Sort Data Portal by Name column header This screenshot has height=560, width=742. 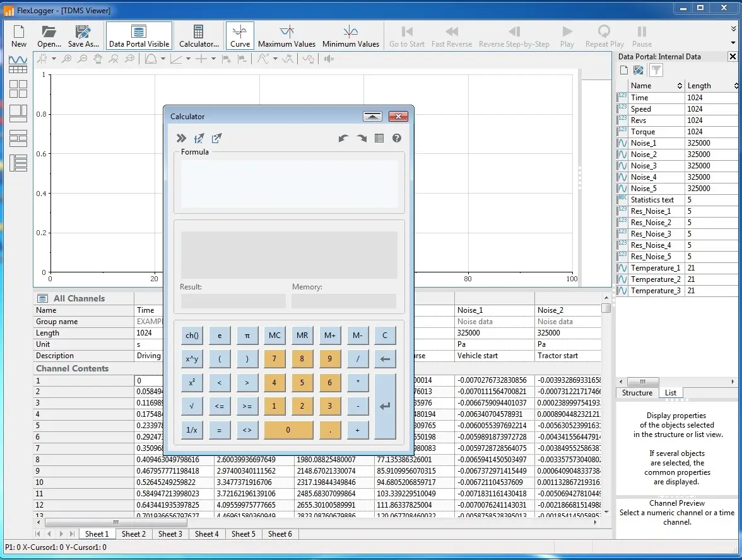coord(656,86)
